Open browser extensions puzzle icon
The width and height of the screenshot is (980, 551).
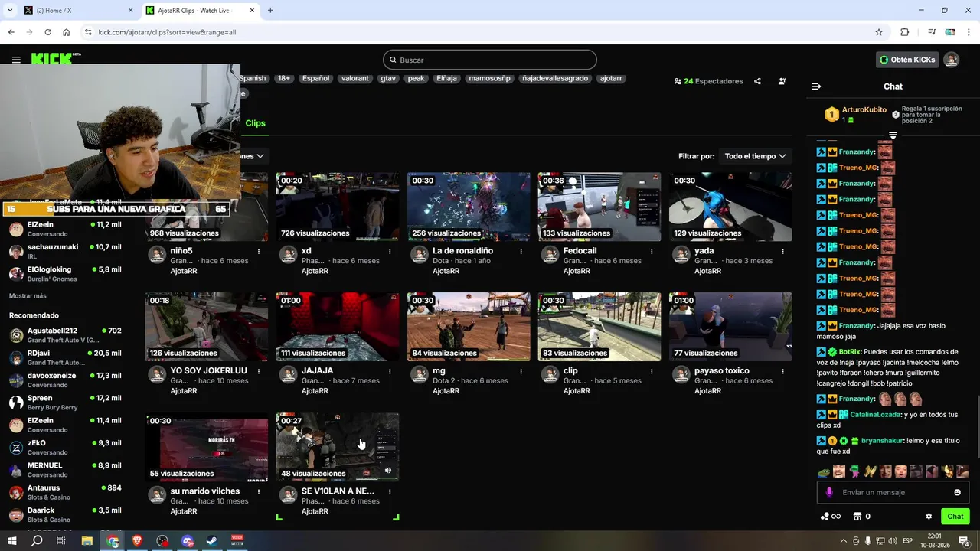[x=905, y=32]
